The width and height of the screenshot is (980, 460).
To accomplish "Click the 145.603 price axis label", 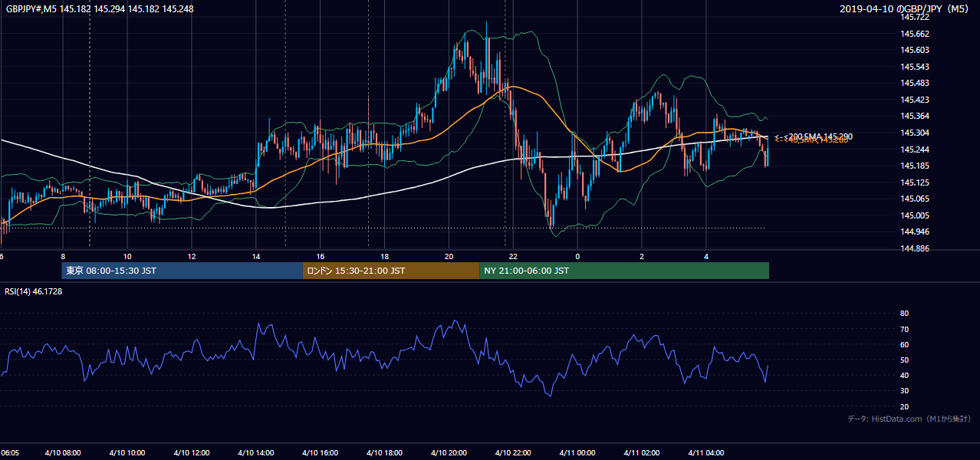I will point(915,50).
